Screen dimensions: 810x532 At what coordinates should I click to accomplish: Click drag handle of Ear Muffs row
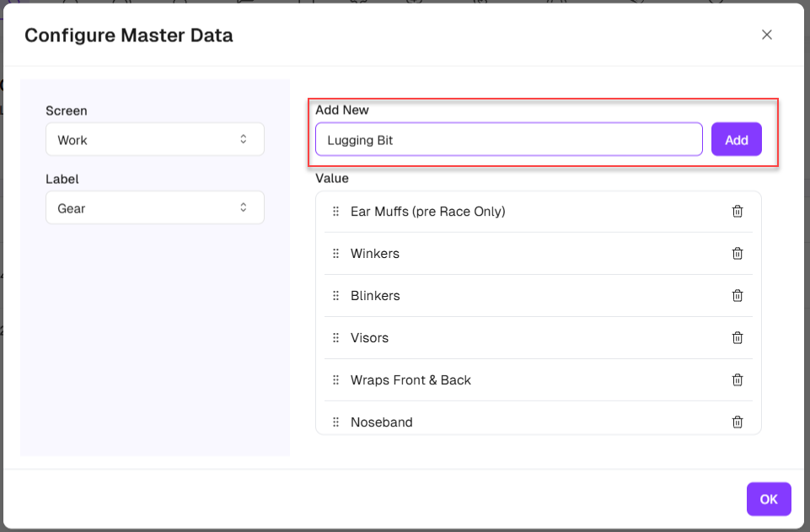point(335,212)
